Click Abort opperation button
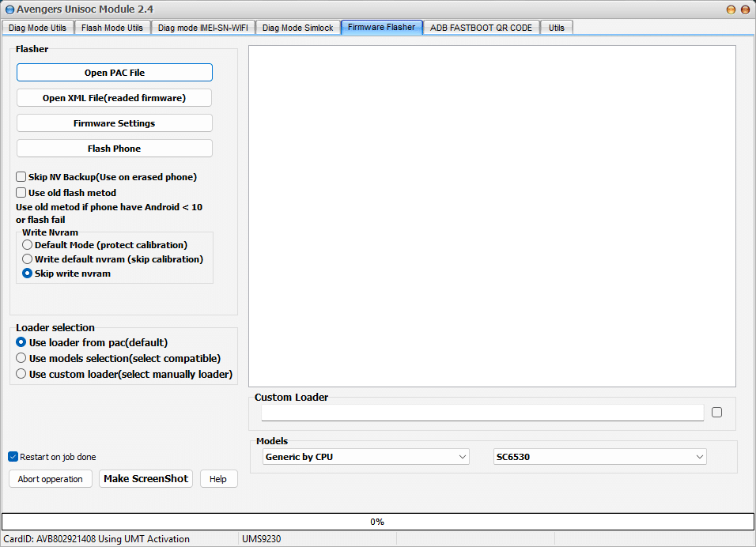This screenshot has width=756, height=547. coord(50,479)
